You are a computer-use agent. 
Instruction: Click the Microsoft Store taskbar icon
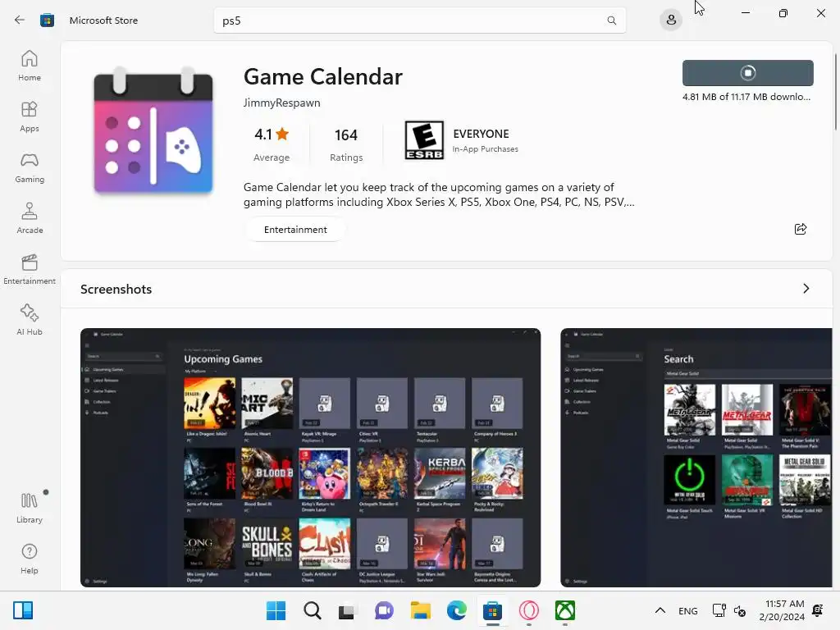click(492, 610)
